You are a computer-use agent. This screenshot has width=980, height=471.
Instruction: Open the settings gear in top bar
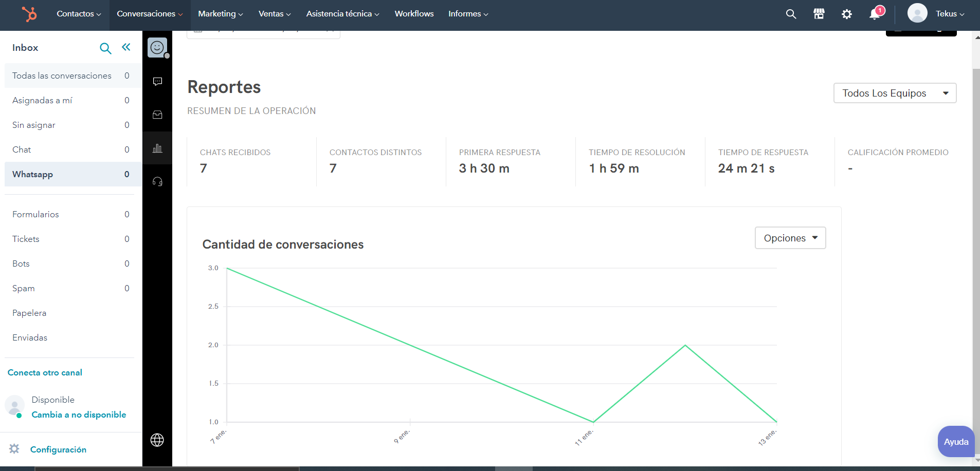click(x=846, y=14)
